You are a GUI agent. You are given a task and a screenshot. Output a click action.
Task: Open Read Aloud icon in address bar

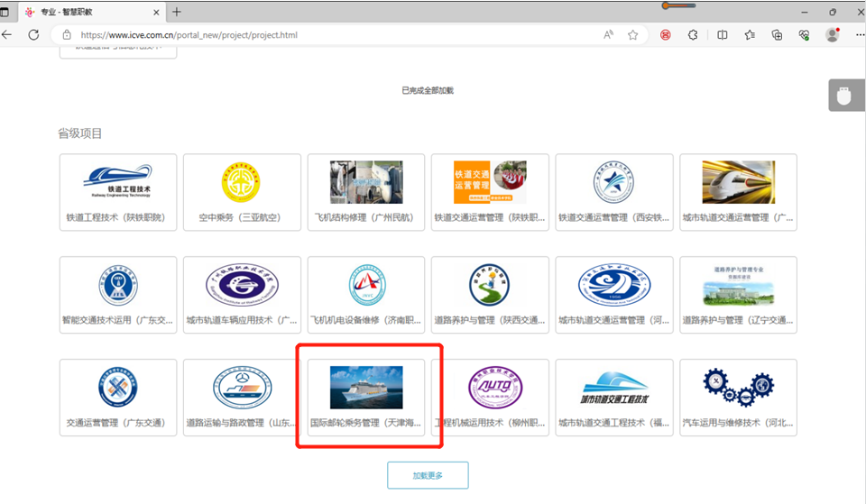tap(608, 35)
